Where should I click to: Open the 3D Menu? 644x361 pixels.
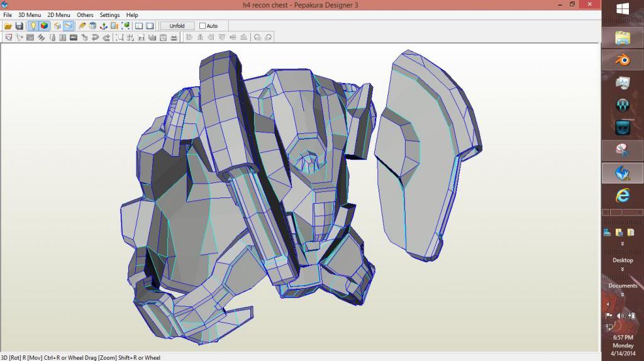(30, 15)
